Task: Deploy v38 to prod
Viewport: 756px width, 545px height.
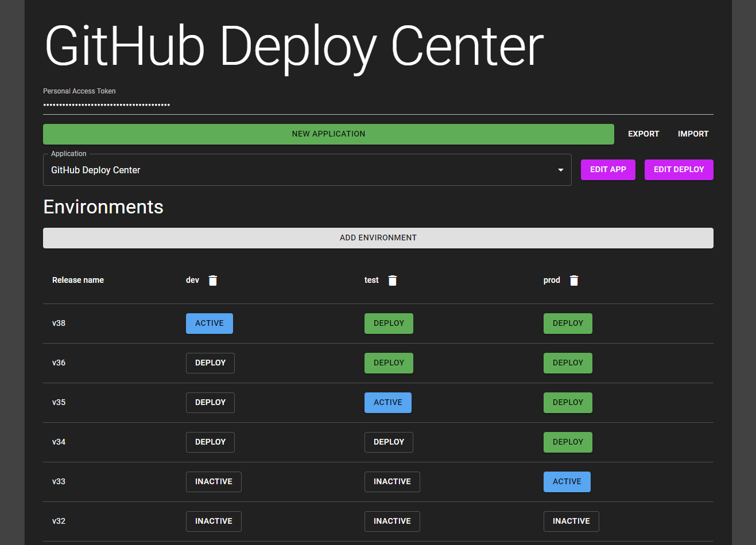Action: point(568,324)
